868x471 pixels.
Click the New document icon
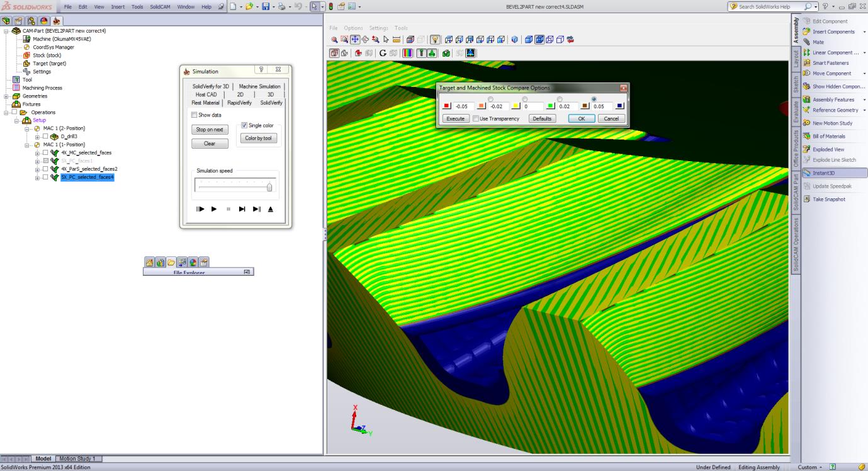point(233,6)
